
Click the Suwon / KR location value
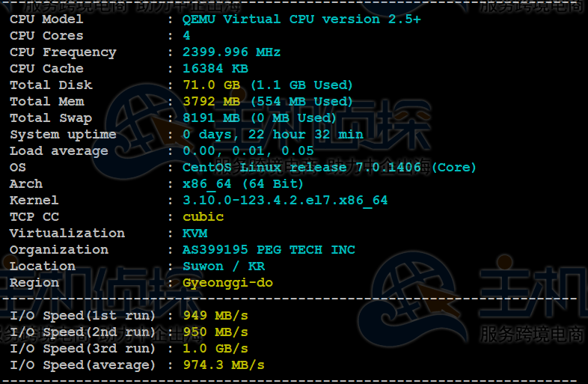[223, 266]
